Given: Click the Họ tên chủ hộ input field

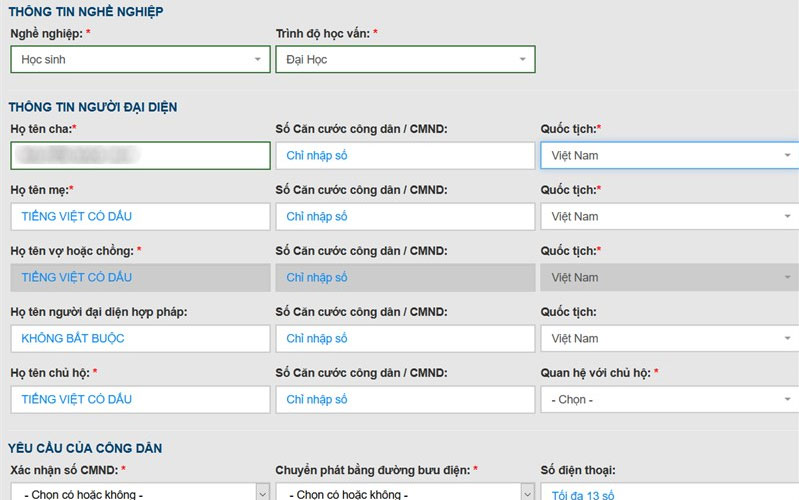Looking at the screenshot, I should (140, 400).
